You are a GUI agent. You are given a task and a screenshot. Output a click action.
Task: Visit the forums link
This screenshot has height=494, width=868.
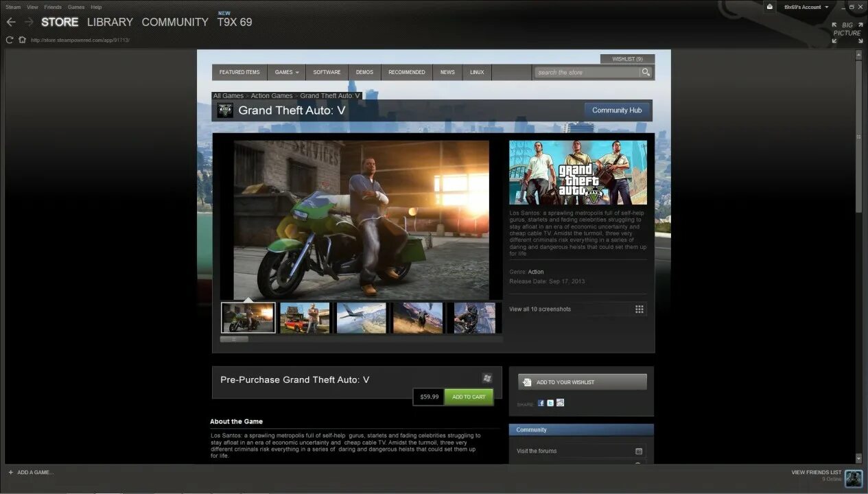[x=537, y=451]
